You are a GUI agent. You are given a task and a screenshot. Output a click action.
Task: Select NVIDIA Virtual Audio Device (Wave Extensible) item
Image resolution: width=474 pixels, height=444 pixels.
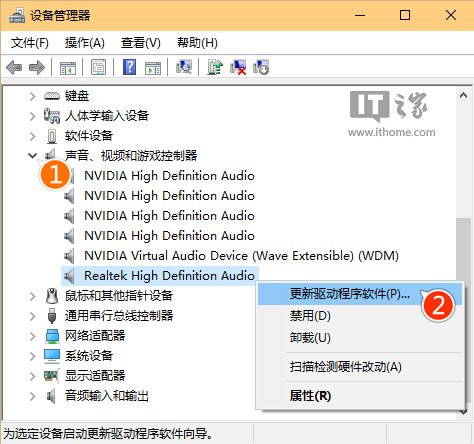pyautogui.click(x=241, y=256)
